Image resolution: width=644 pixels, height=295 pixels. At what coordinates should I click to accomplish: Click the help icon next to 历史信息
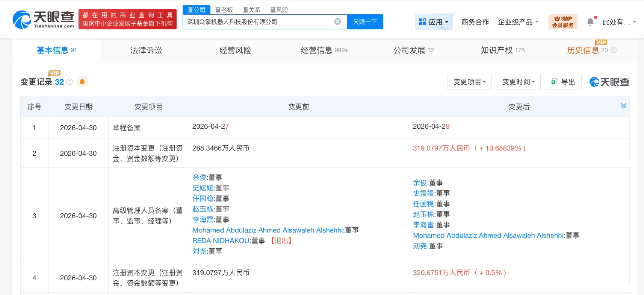point(614,50)
